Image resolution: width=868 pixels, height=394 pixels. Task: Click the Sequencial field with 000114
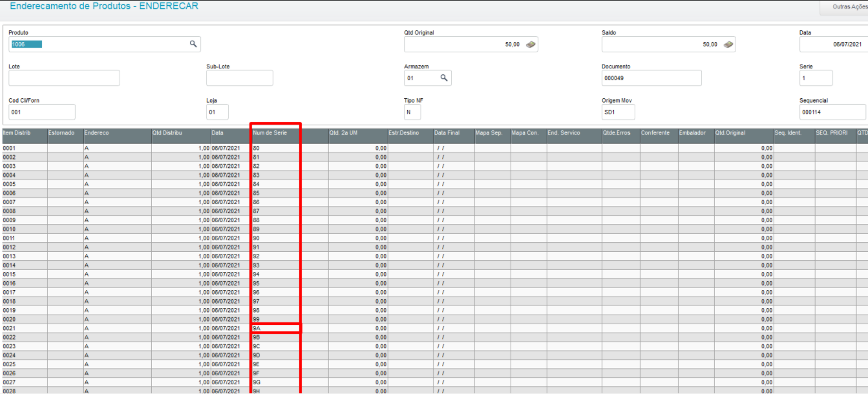pos(833,112)
